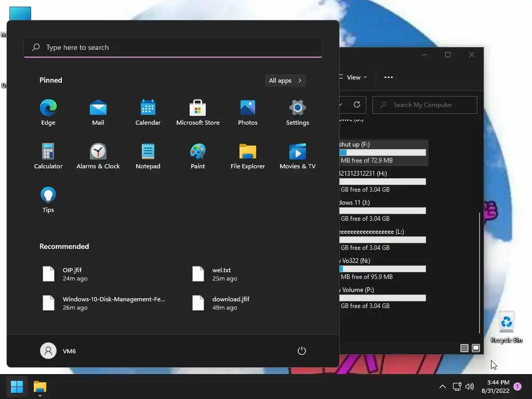Open the Calendar app
Image resolution: width=532 pixels, height=399 pixels.
[148, 113]
